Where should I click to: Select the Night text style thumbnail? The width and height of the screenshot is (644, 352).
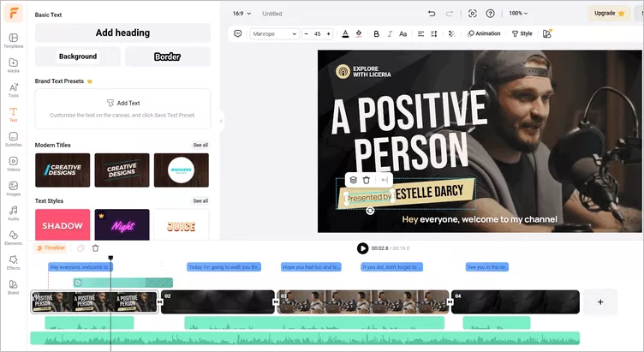(122, 224)
